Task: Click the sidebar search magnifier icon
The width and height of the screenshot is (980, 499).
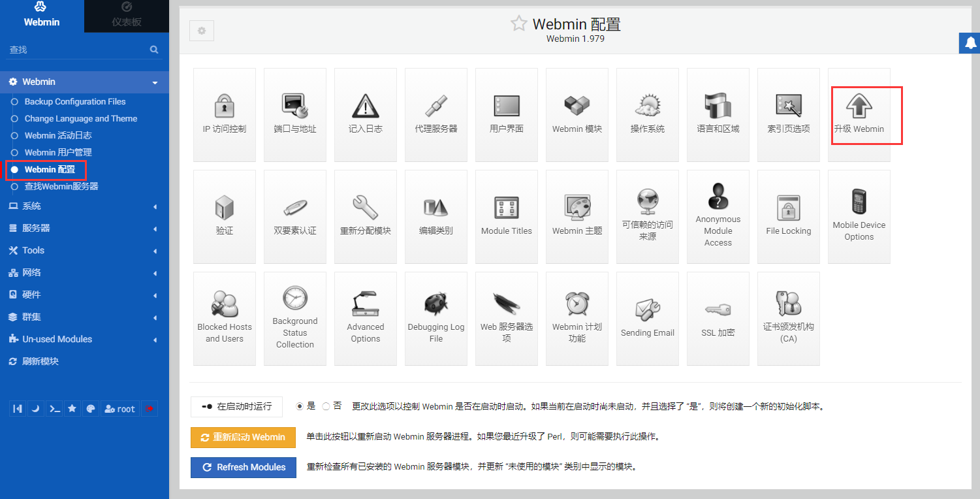Action: click(154, 50)
